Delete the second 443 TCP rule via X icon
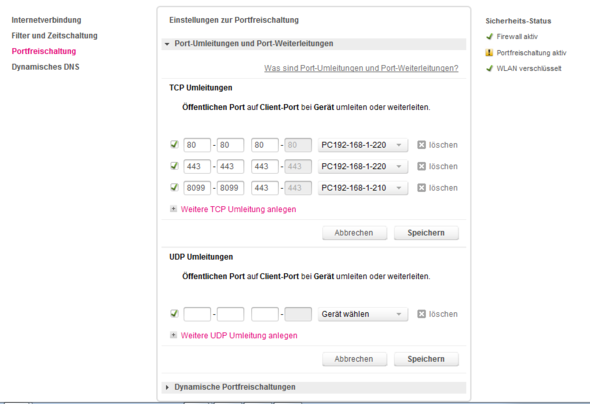590x404 pixels. tap(421, 166)
